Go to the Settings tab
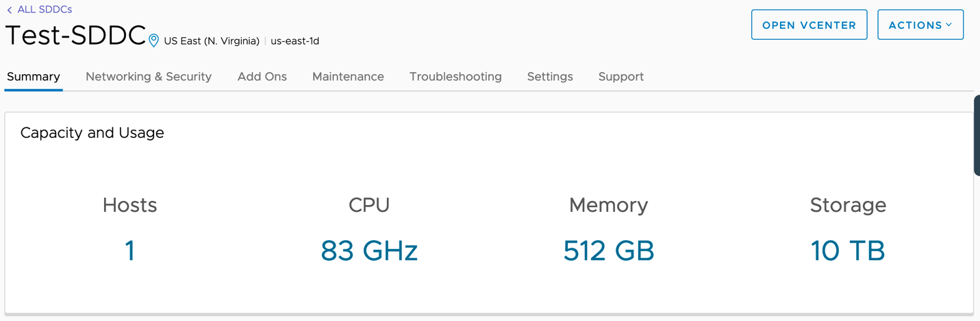Screen dimensions: 980x321 coord(550,77)
